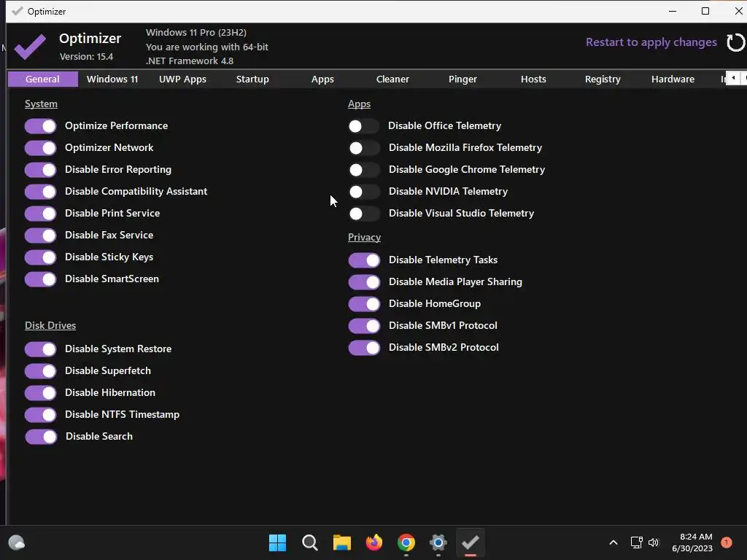Go to the Apps tab

pyautogui.click(x=322, y=79)
